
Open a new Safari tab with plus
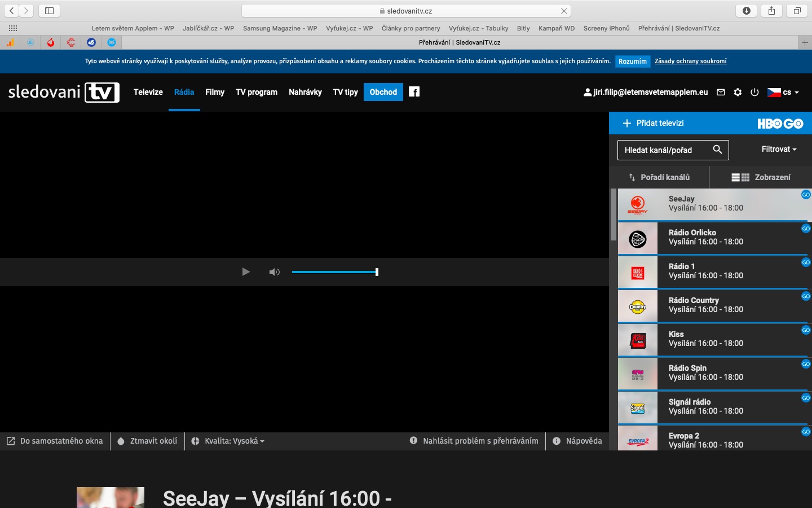pyautogui.click(x=805, y=42)
